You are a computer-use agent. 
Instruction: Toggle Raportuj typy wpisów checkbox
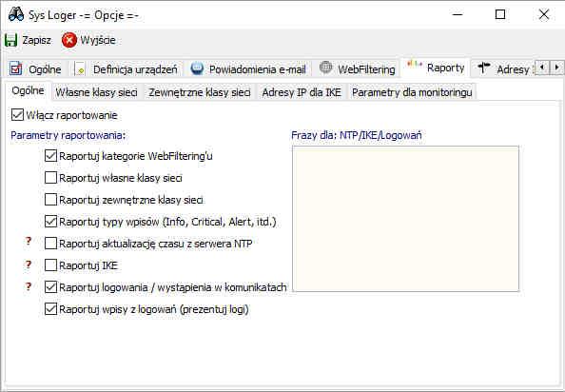click(50, 222)
